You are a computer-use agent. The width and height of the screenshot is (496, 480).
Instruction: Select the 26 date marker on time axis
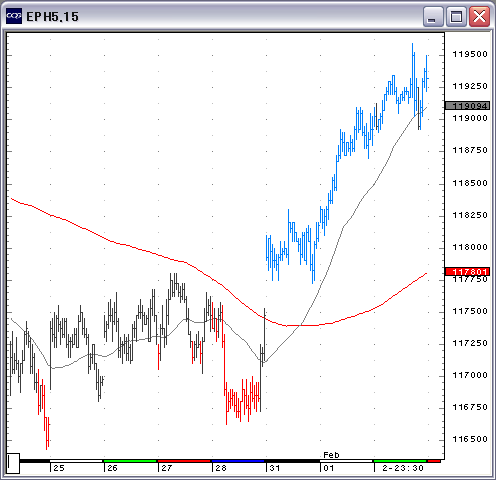112,468
